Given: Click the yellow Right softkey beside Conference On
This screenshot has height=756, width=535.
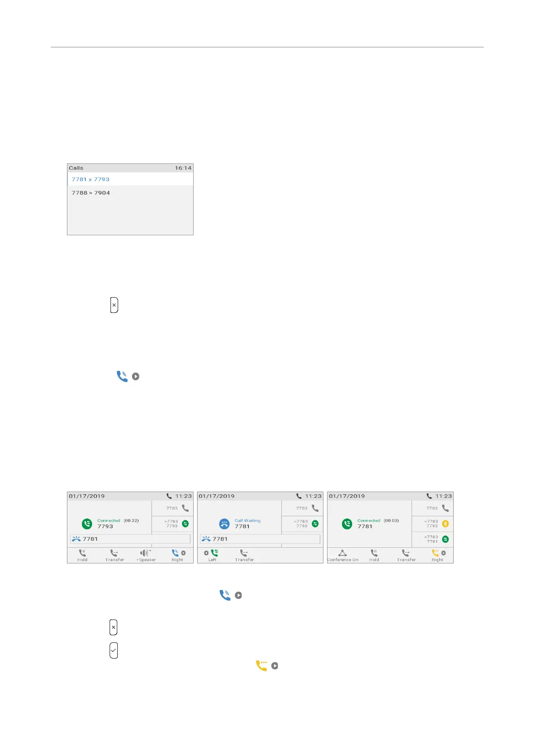Looking at the screenshot, I should pyautogui.click(x=438, y=555).
